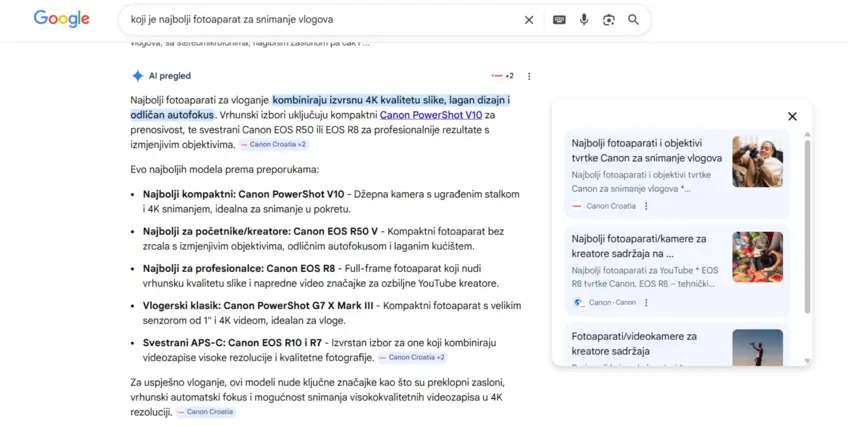Viewport: 848px width, 426px height.
Task: Click the sunset silhouette thumbnail
Action: tap(757, 347)
